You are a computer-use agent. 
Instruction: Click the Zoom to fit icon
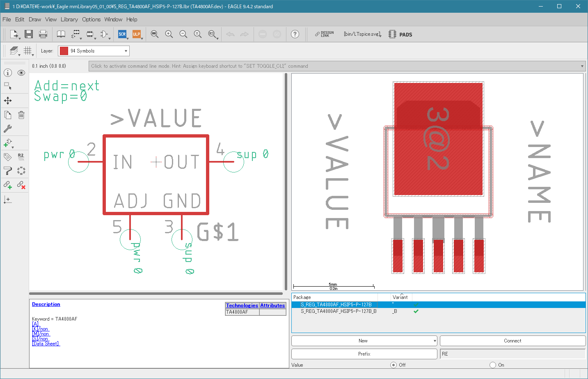click(155, 34)
